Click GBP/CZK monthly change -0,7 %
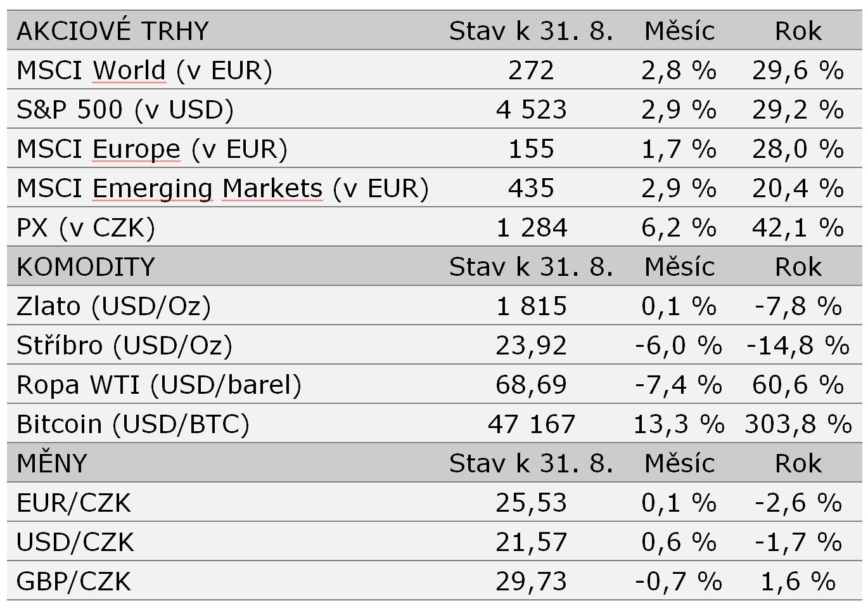868x610 pixels. click(x=679, y=581)
